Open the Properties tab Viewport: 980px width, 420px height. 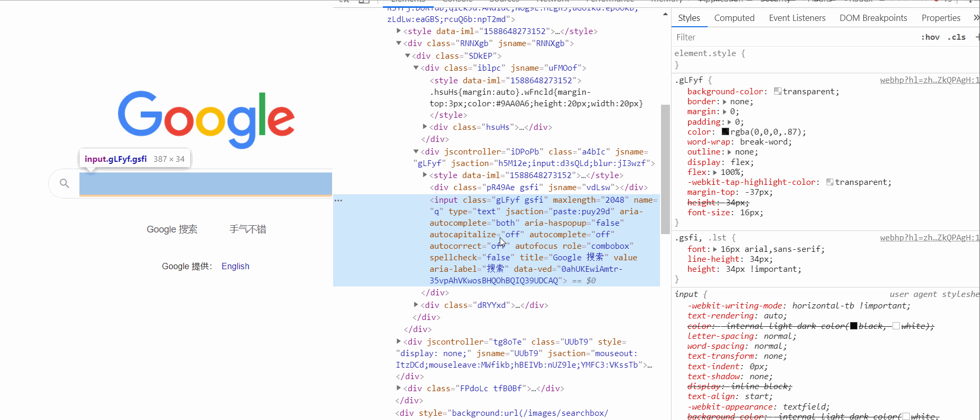[941, 18]
